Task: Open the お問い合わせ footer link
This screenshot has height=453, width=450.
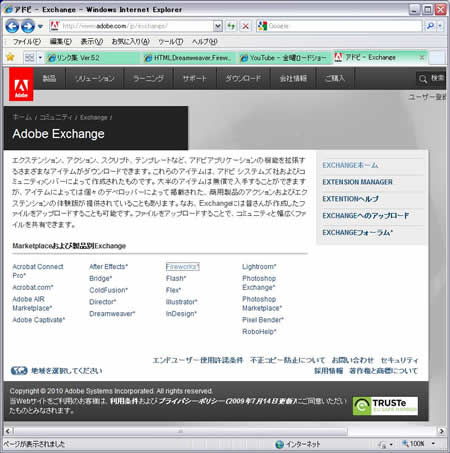Action: [x=353, y=360]
